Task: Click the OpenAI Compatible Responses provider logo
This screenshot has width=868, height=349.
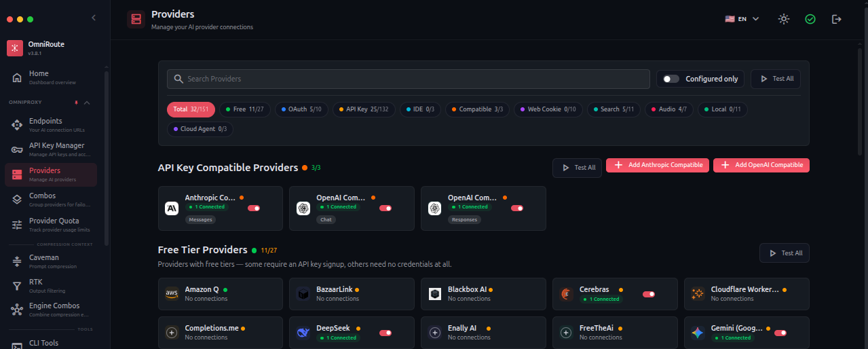Action: point(434,208)
